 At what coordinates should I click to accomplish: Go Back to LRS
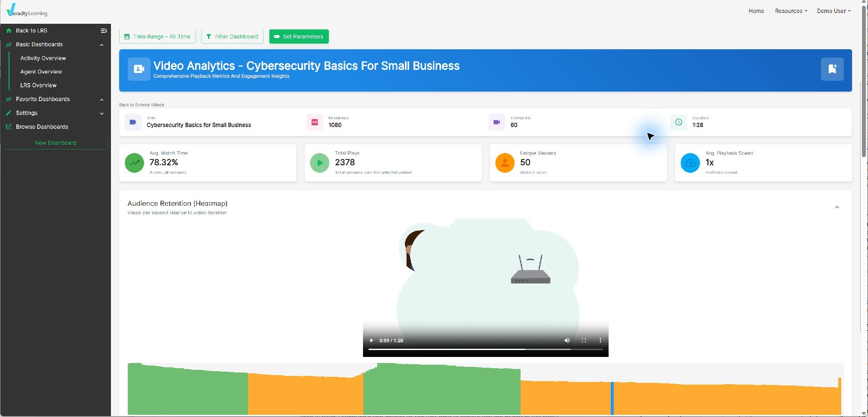[x=32, y=31]
